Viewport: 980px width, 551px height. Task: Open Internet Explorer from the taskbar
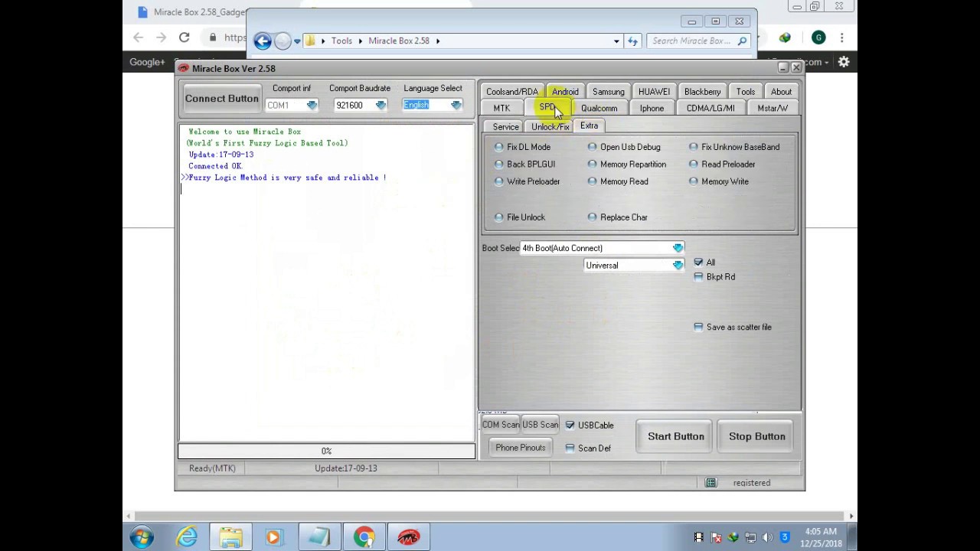(x=187, y=537)
